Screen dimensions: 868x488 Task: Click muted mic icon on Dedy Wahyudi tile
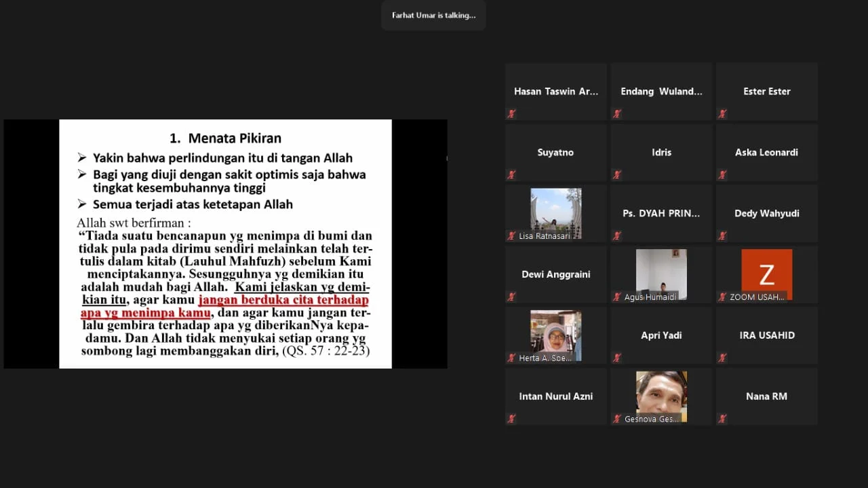tap(723, 236)
